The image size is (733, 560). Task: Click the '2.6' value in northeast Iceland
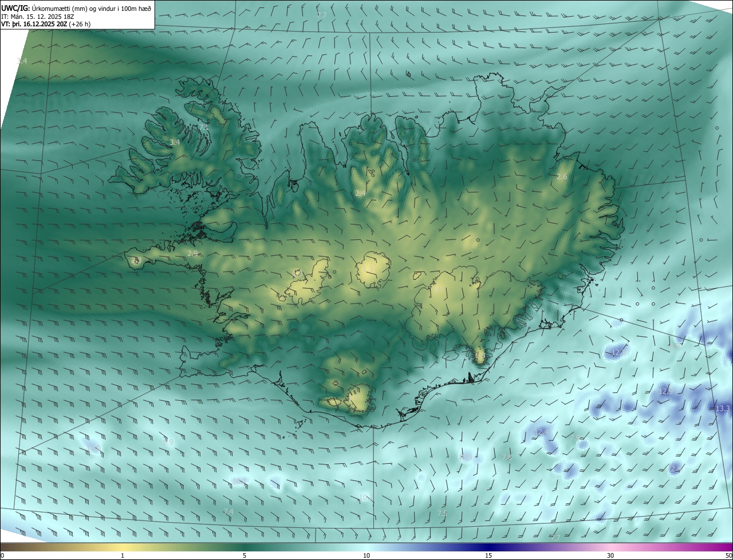pyautogui.click(x=562, y=176)
